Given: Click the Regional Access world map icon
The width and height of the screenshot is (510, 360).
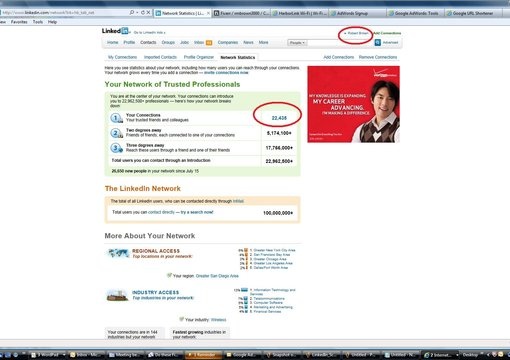Looking at the screenshot, I should pos(118,253).
